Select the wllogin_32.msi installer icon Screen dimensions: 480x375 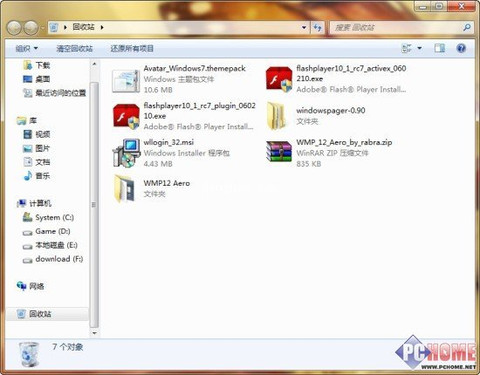click(x=126, y=153)
